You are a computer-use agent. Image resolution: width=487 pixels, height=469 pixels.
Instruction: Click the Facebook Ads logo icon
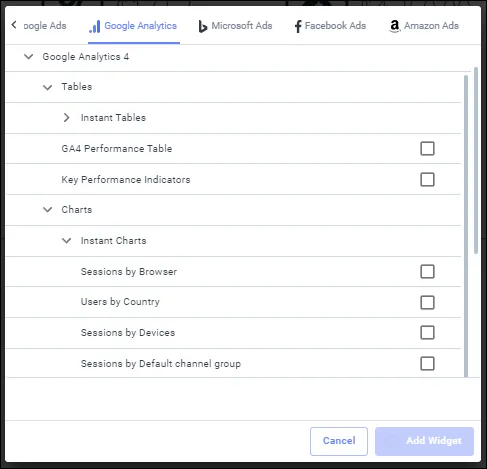(x=298, y=26)
